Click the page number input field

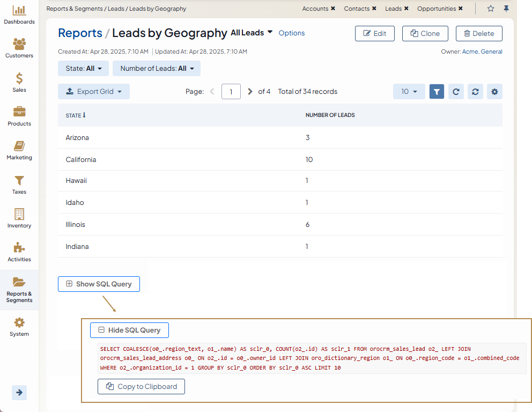(231, 92)
